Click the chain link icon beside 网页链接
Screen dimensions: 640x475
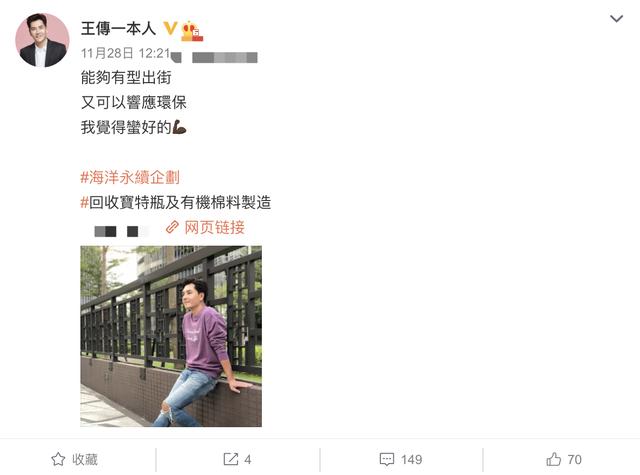(x=173, y=227)
